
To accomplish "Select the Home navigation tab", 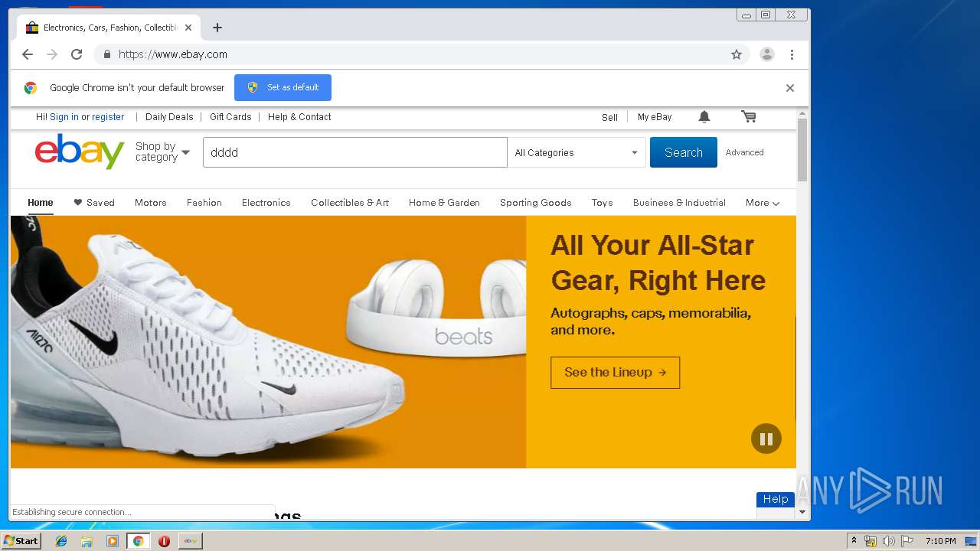I will point(41,203).
